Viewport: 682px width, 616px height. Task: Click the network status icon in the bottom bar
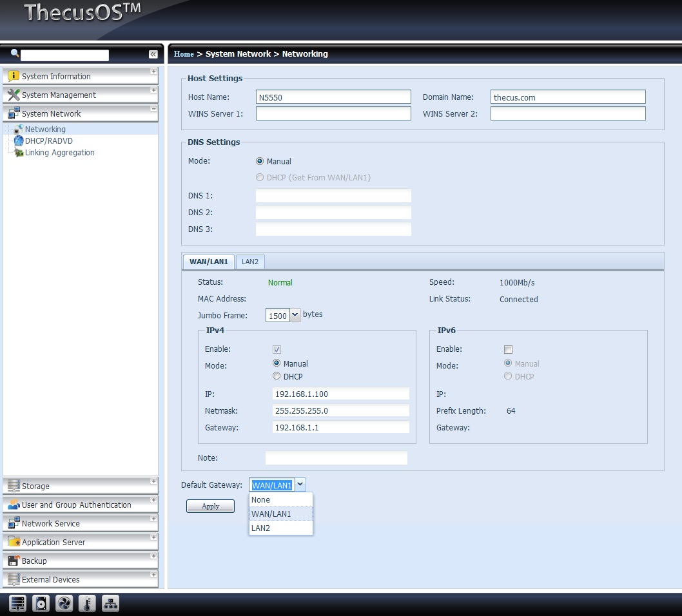pyautogui.click(x=111, y=604)
